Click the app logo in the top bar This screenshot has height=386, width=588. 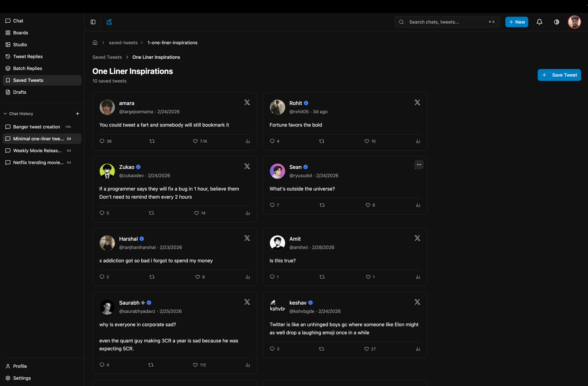109,22
